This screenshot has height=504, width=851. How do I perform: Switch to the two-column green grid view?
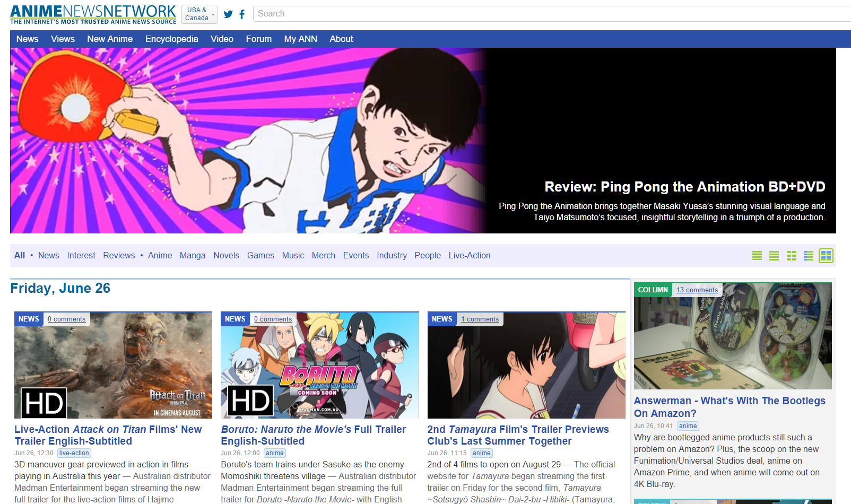point(792,256)
